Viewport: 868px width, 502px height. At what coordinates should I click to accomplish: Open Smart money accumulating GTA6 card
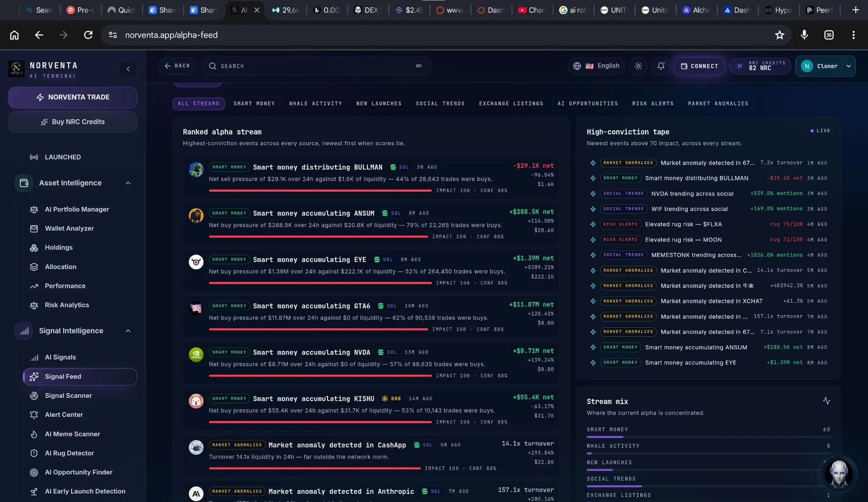tap(371, 317)
